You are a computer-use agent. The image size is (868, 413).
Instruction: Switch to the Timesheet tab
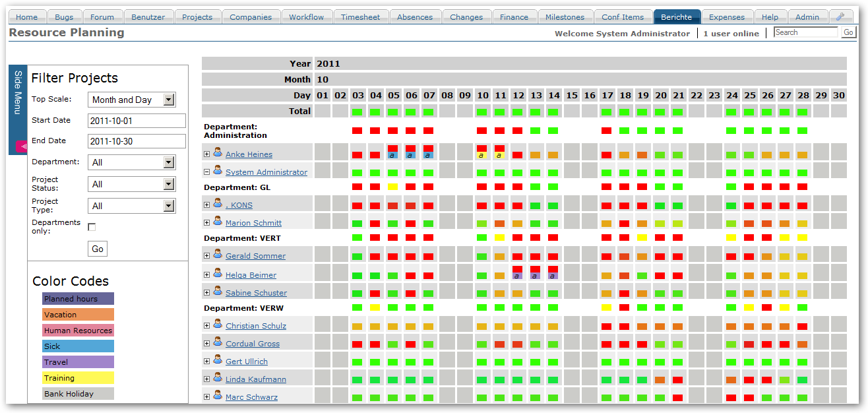(361, 17)
